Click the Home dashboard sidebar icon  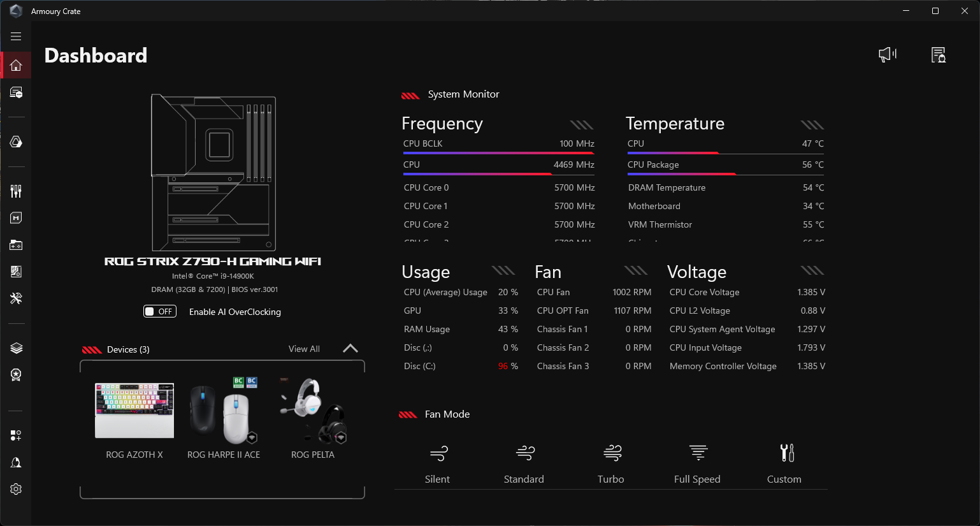16,66
